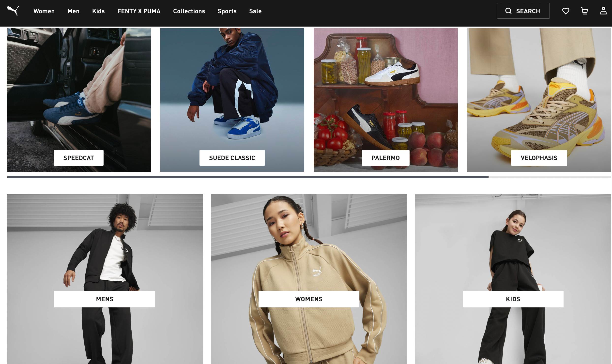The image size is (612, 364).
Task: Click the PUMA cat logo
Action: tap(13, 11)
